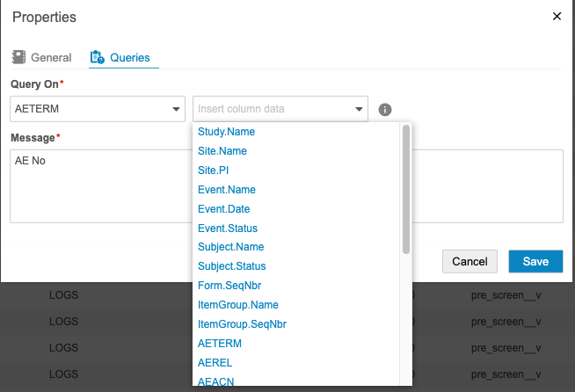This screenshot has height=392, width=575.
Task: Collapse the Insert column data dropdown arrow
Action: pos(359,110)
